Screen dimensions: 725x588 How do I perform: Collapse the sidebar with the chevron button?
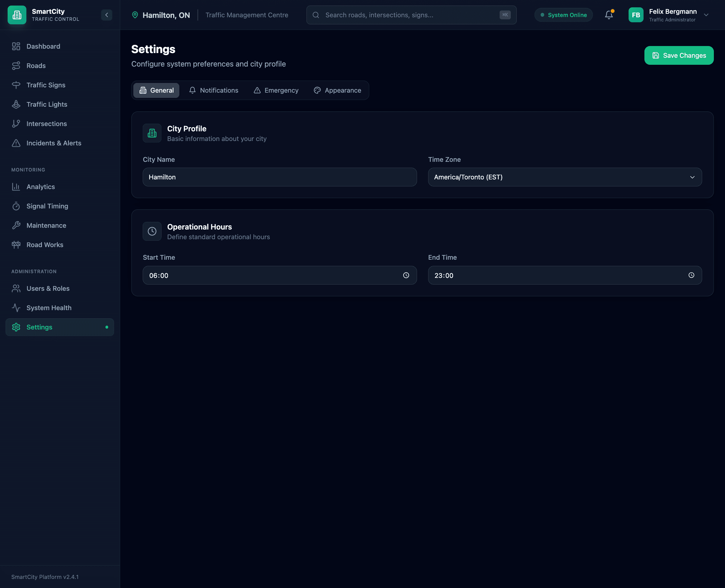click(x=106, y=15)
